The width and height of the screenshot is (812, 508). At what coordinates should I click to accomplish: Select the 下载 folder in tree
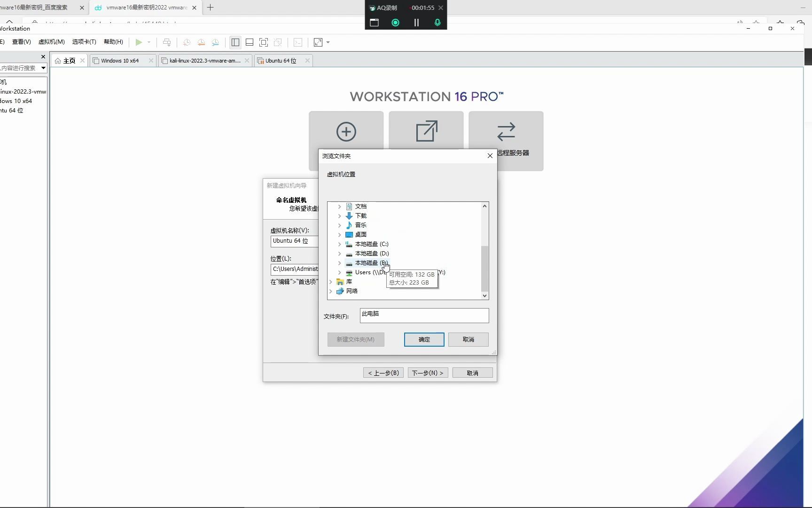pyautogui.click(x=361, y=216)
